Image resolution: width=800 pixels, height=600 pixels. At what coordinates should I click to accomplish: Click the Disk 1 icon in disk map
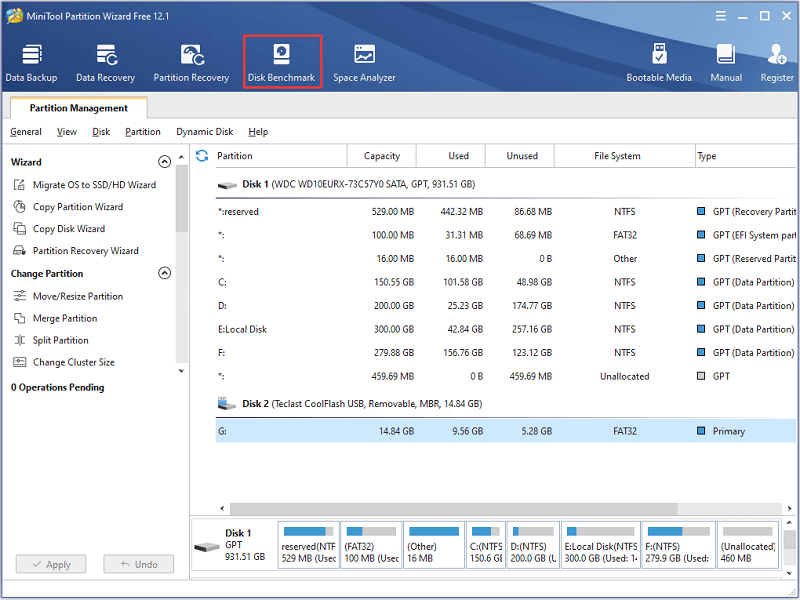(207, 547)
